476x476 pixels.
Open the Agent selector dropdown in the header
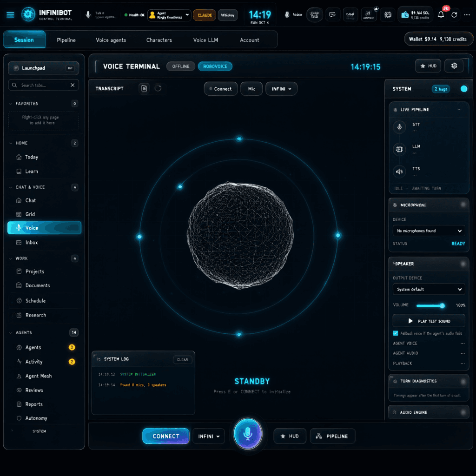tap(169, 15)
